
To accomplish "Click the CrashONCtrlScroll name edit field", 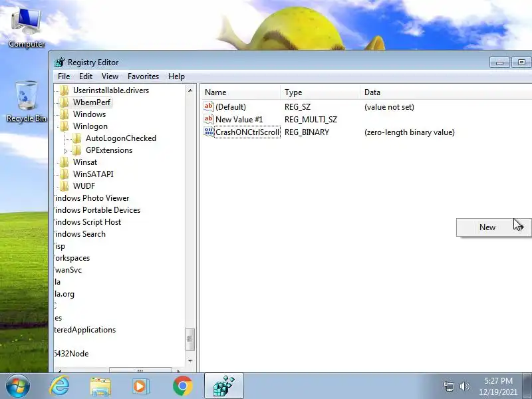I will (247, 132).
